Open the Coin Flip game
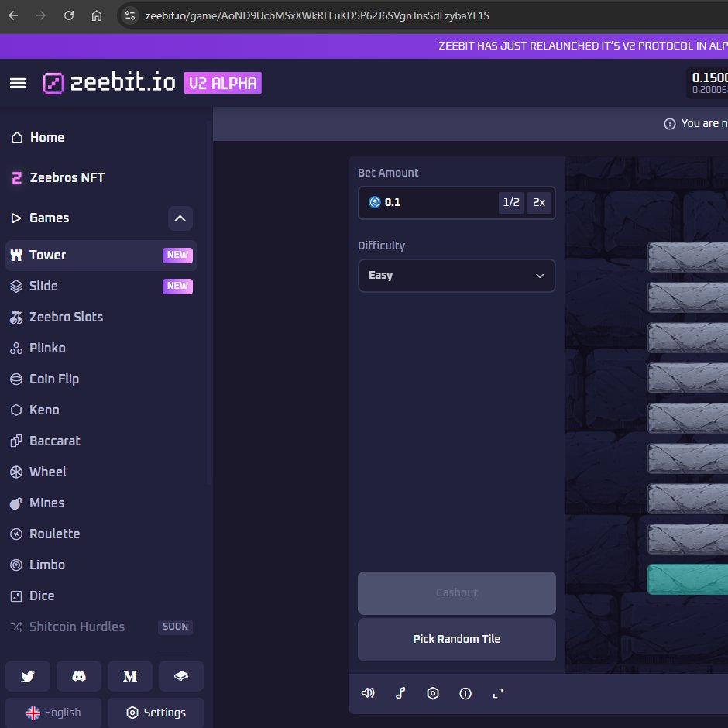 point(101,379)
